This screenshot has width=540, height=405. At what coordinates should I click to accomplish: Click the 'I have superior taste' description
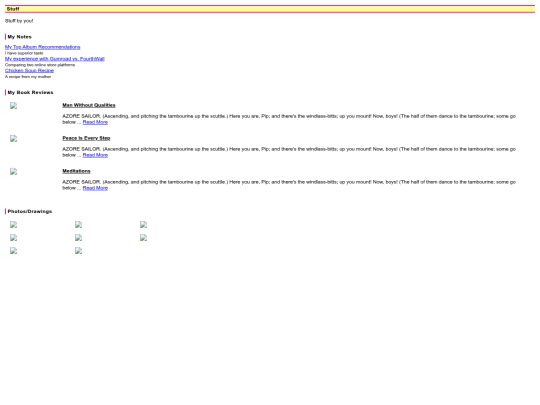(24, 53)
